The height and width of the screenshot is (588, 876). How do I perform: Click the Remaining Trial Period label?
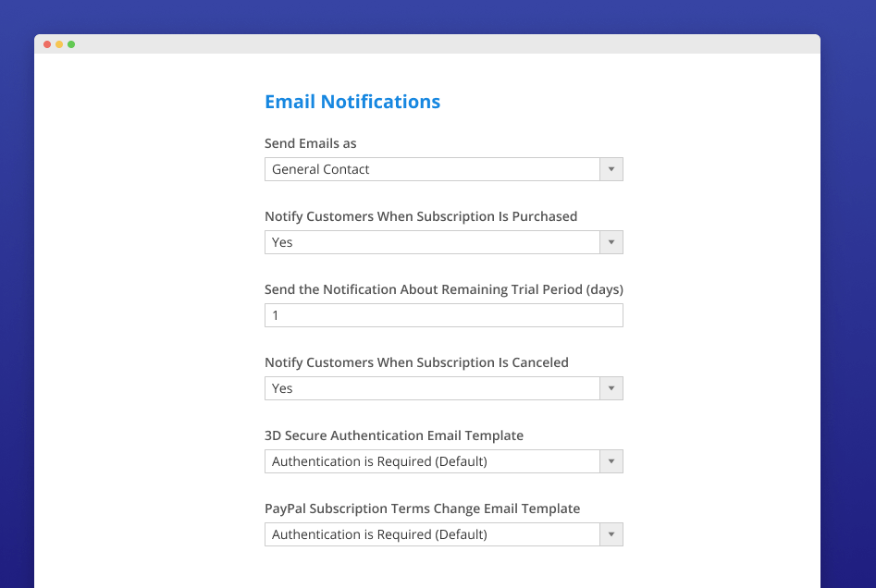[444, 289]
